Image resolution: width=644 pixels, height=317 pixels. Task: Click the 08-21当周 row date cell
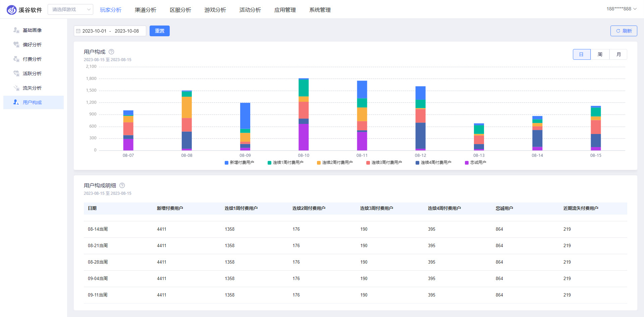click(x=98, y=245)
